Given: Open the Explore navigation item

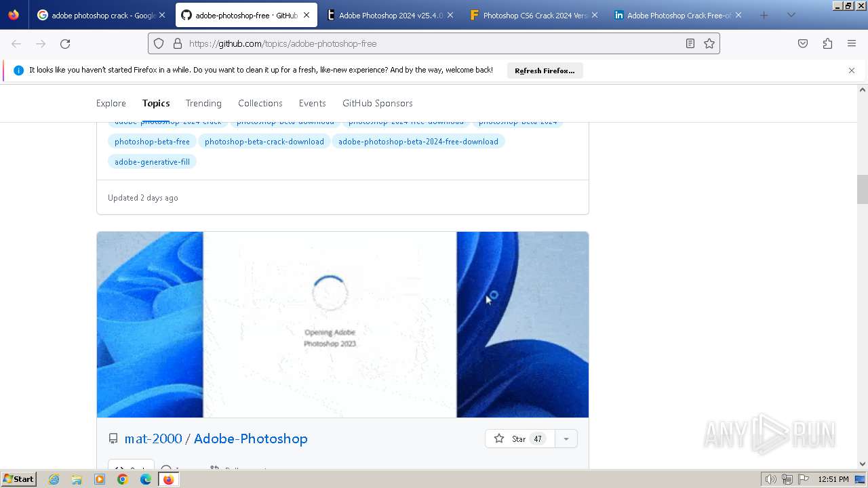Looking at the screenshot, I should [x=111, y=103].
